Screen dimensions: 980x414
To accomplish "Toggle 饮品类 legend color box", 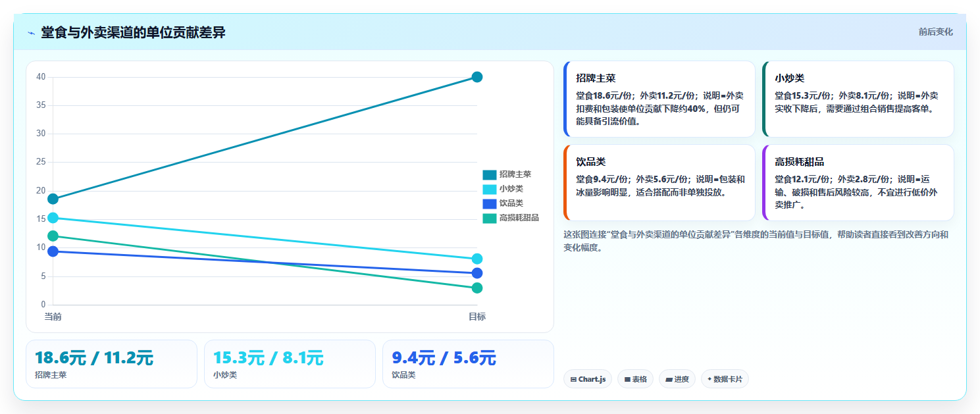I will coord(489,203).
